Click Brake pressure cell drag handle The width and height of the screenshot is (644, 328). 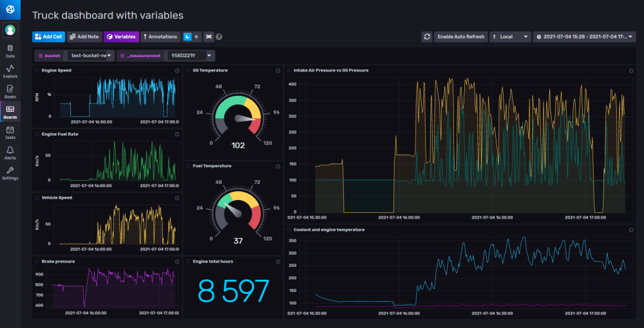pyautogui.click(x=37, y=261)
